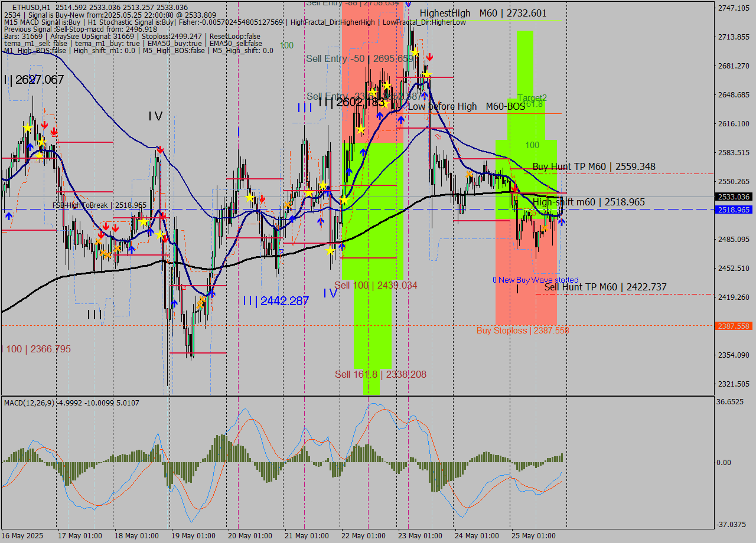Select the red down arrow below the HighestHigh label

[x=429, y=57]
